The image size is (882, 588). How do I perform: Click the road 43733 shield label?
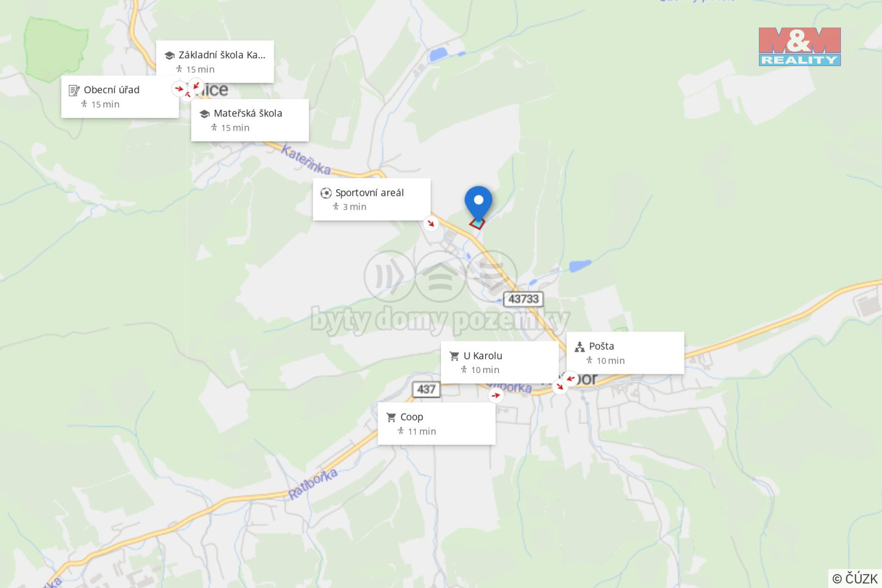pos(524,299)
